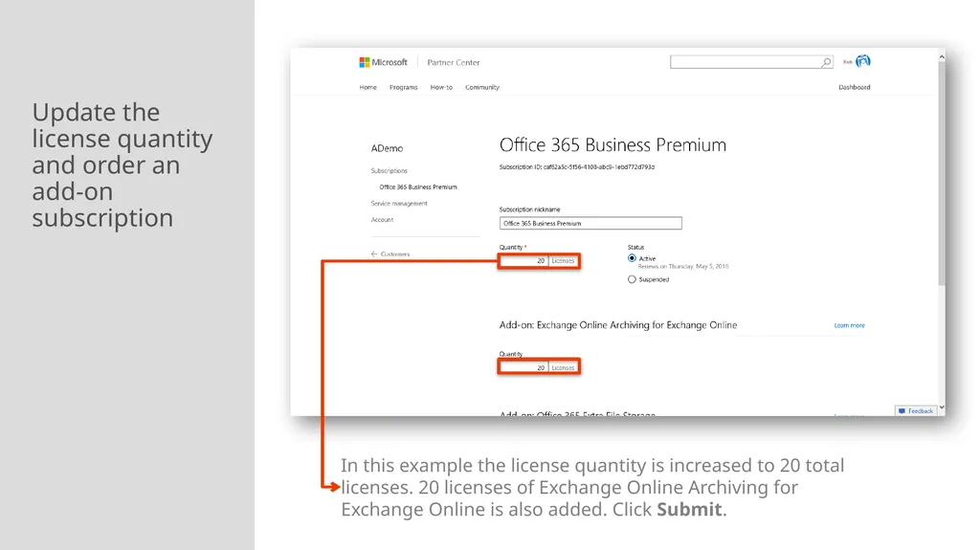Focus the search input box

coord(751,62)
